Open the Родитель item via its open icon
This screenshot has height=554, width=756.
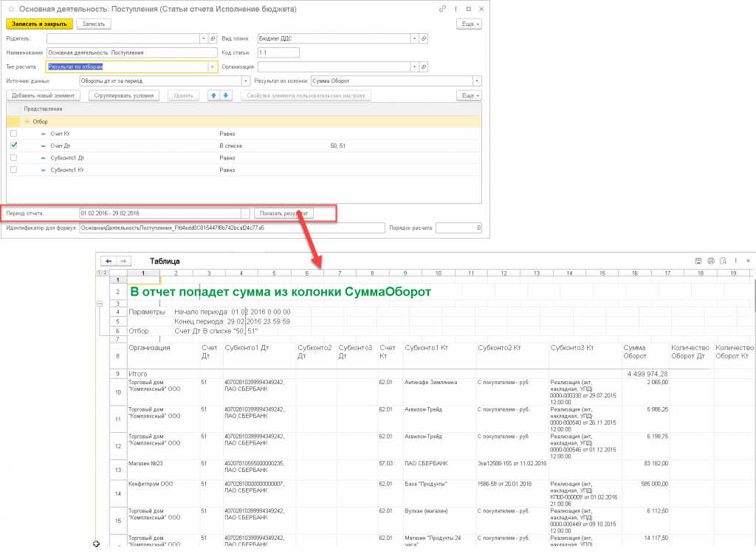coord(213,38)
